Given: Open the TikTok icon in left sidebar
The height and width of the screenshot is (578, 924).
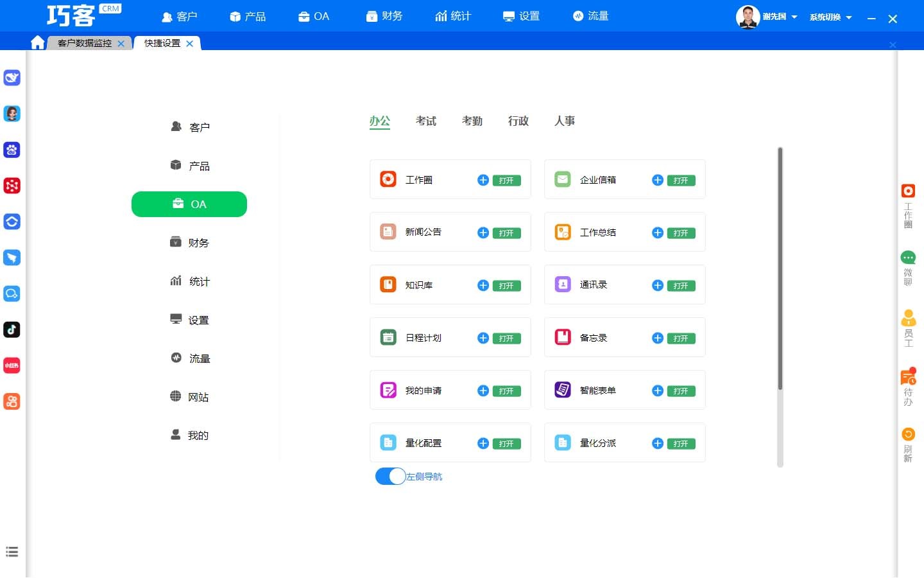Looking at the screenshot, I should click(x=12, y=329).
